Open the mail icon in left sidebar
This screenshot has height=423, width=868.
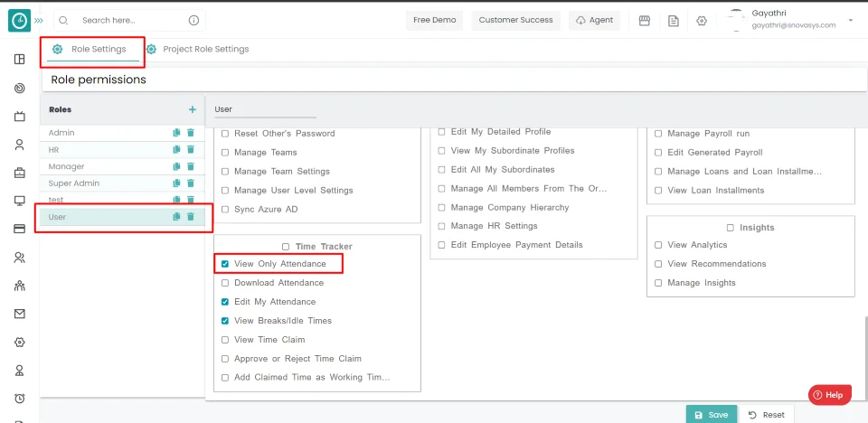(x=19, y=315)
